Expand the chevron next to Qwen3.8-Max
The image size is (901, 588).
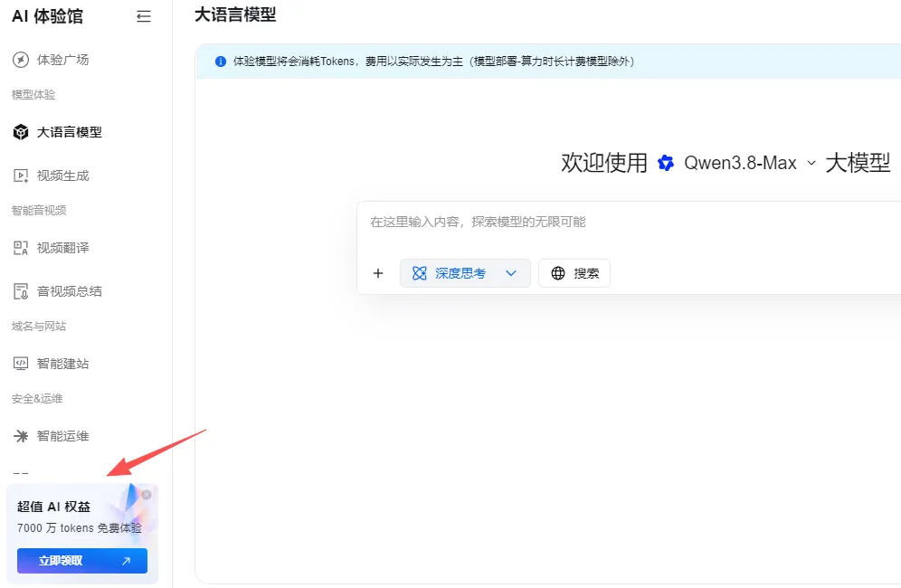(811, 163)
